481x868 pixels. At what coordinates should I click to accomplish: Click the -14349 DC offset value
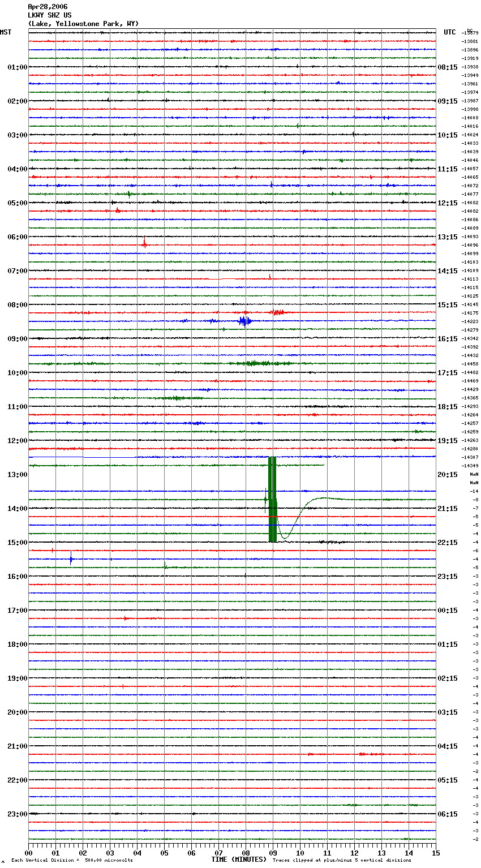[x=470, y=466]
